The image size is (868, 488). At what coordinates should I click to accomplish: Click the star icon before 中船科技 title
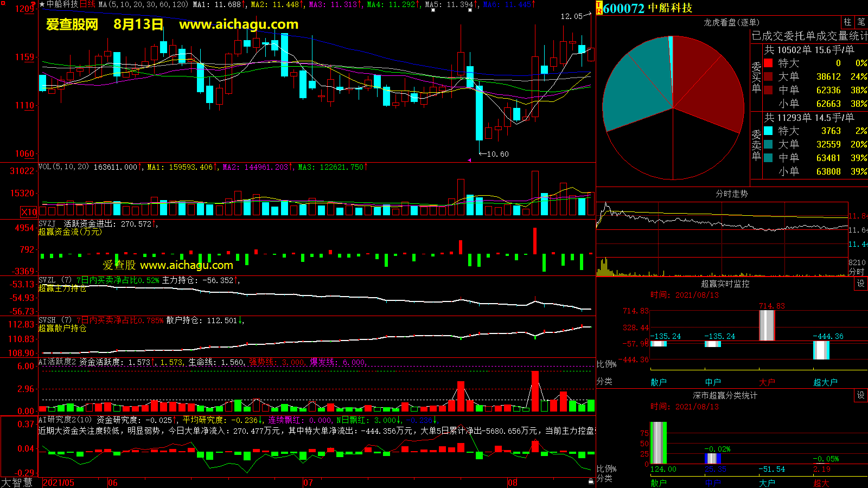42,4
